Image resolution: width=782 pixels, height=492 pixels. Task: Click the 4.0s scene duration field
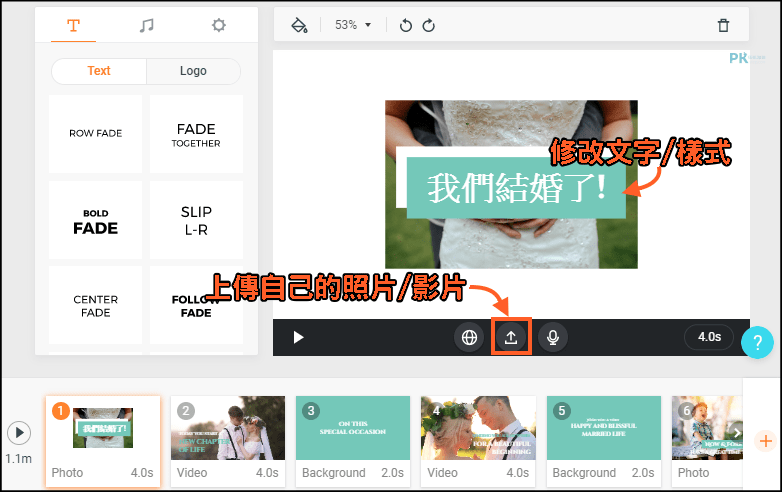click(709, 337)
